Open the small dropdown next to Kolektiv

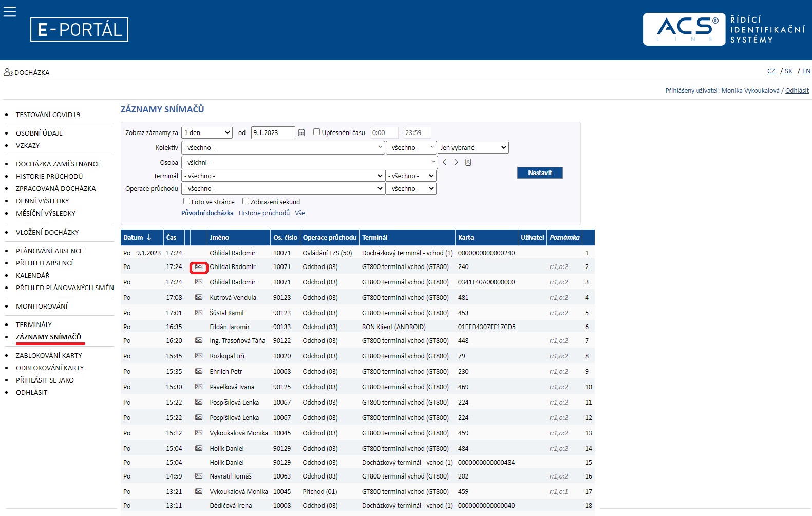pos(411,147)
